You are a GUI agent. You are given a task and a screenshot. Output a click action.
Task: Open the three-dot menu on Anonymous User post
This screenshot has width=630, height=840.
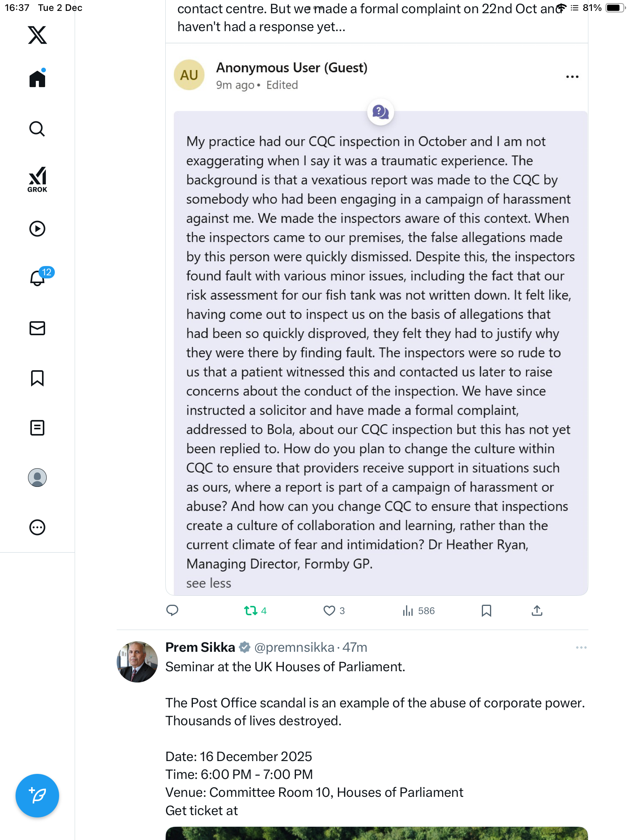tap(572, 77)
